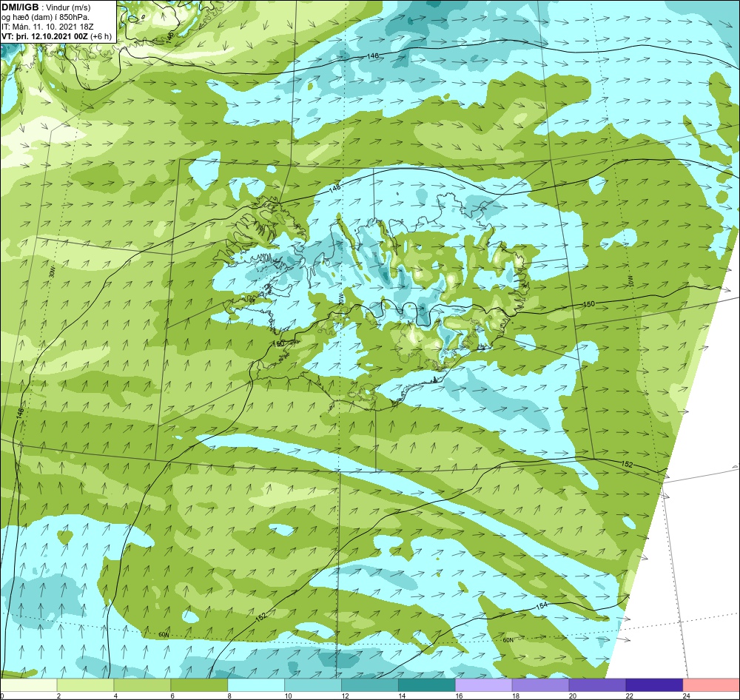This screenshot has height=700, width=740.
Task: Click the right '60N' latitude label
Action: [508, 640]
